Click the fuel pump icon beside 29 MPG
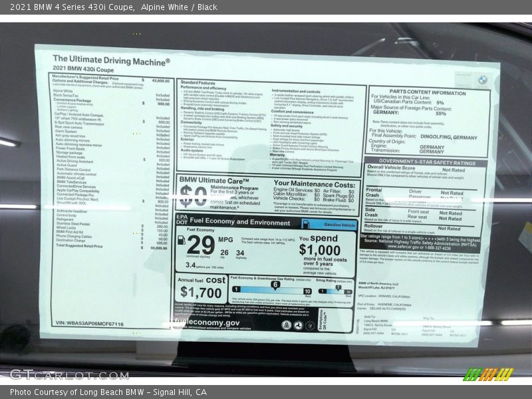Screen dimensions: 532x399 [x=182, y=240]
